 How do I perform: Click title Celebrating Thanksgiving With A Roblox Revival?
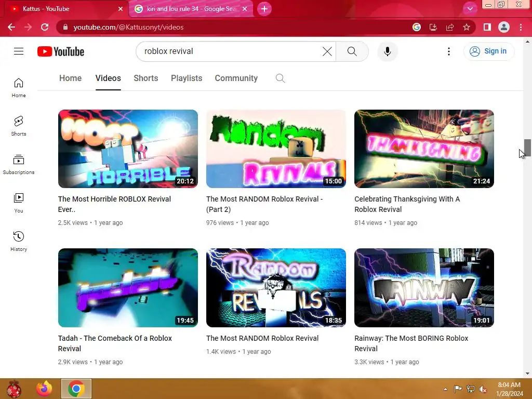click(407, 204)
